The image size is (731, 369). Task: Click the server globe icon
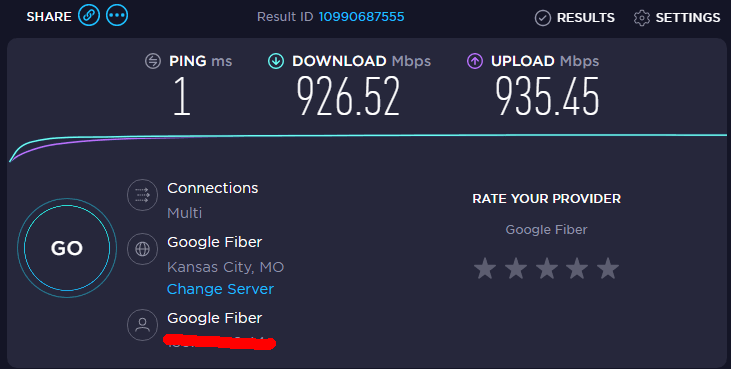click(x=142, y=249)
